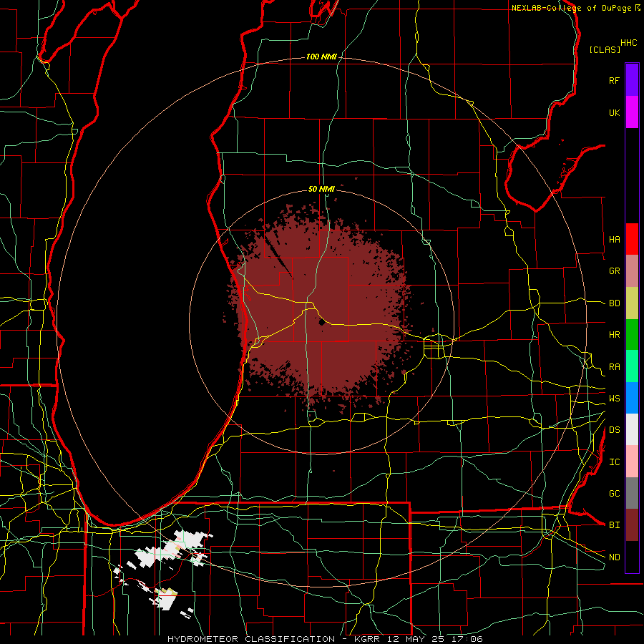Click the 'BD' legend label

click(x=614, y=303)
